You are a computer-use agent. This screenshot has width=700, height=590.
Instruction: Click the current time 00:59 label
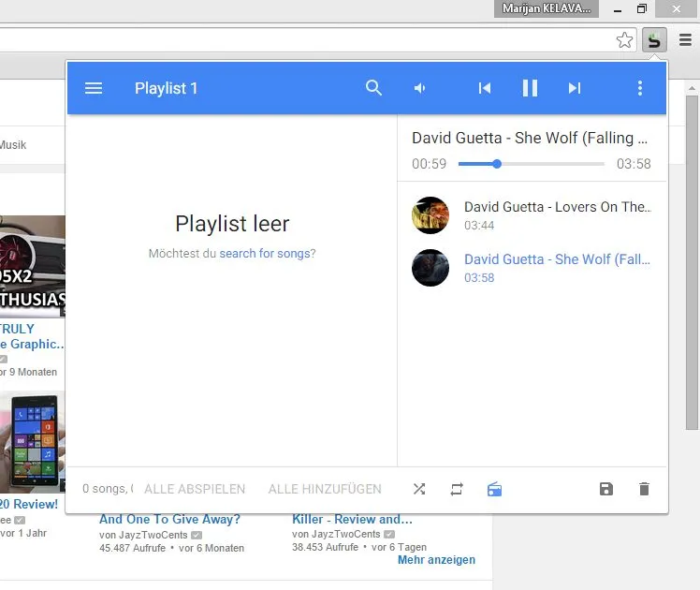(429, 164)
